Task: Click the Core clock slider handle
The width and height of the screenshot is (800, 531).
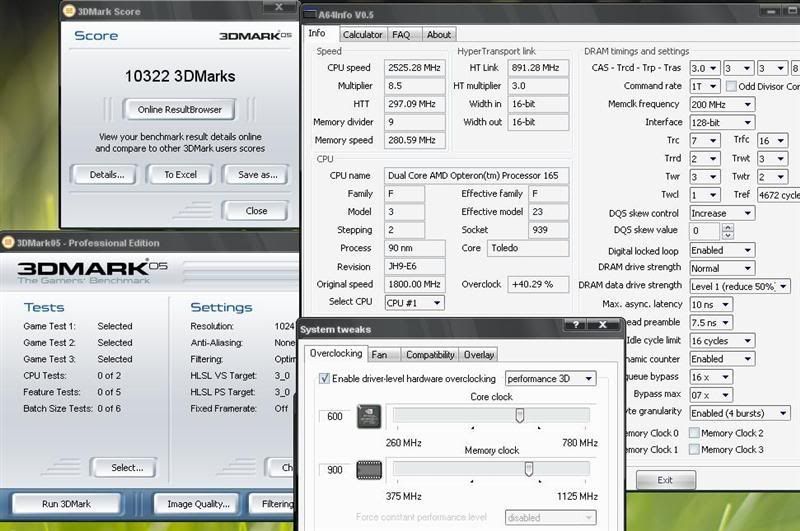Action: pos(519,415)
